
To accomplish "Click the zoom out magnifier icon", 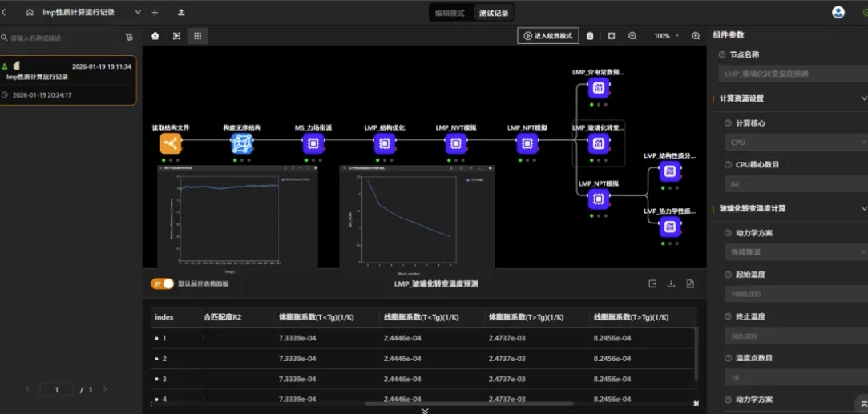I will [x=632, y=36].
